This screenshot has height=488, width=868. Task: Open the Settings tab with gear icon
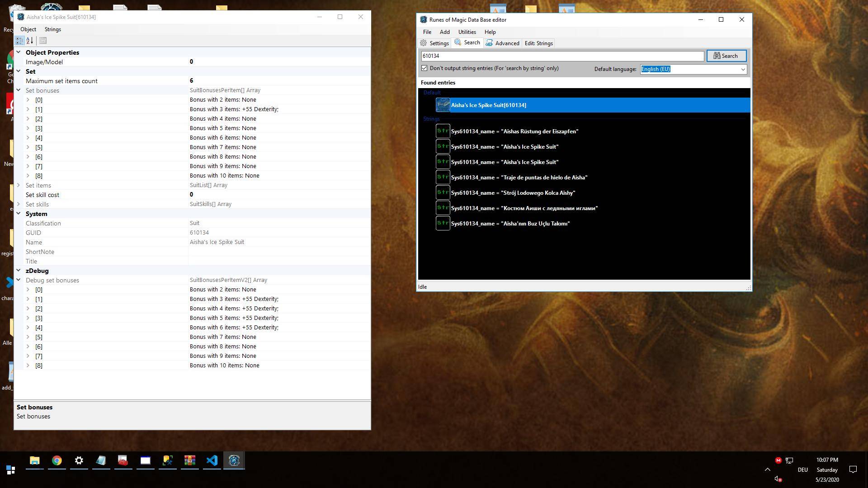pos(434,43)
